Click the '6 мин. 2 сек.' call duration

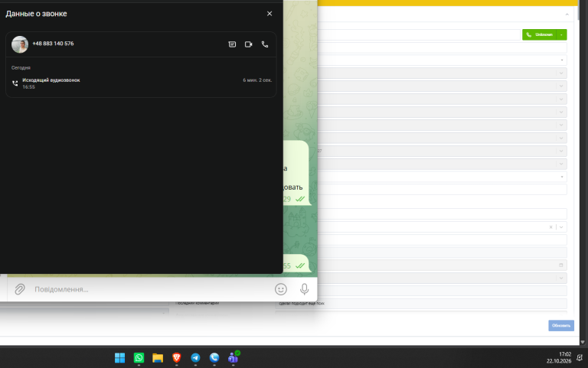pyautogui.click(x=257, y=80)
